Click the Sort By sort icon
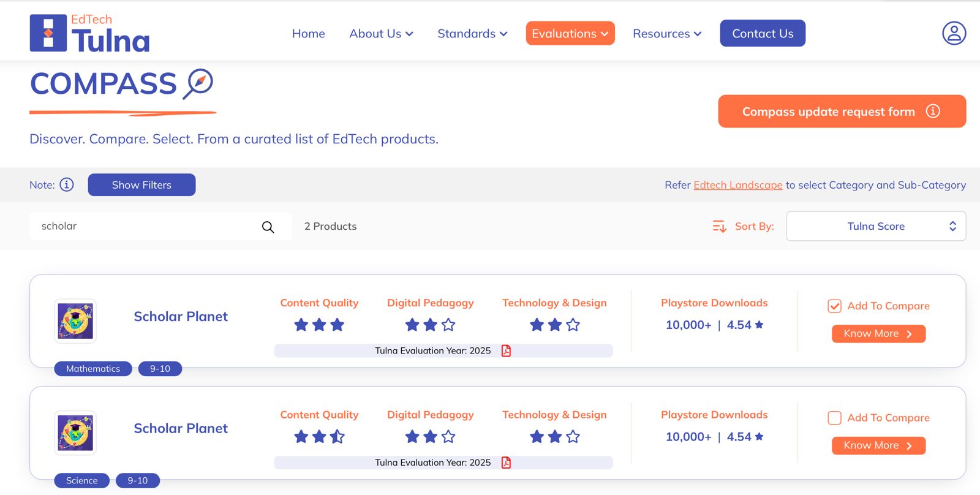This screenshot has width=980, height=495. [x=719, y=227]
